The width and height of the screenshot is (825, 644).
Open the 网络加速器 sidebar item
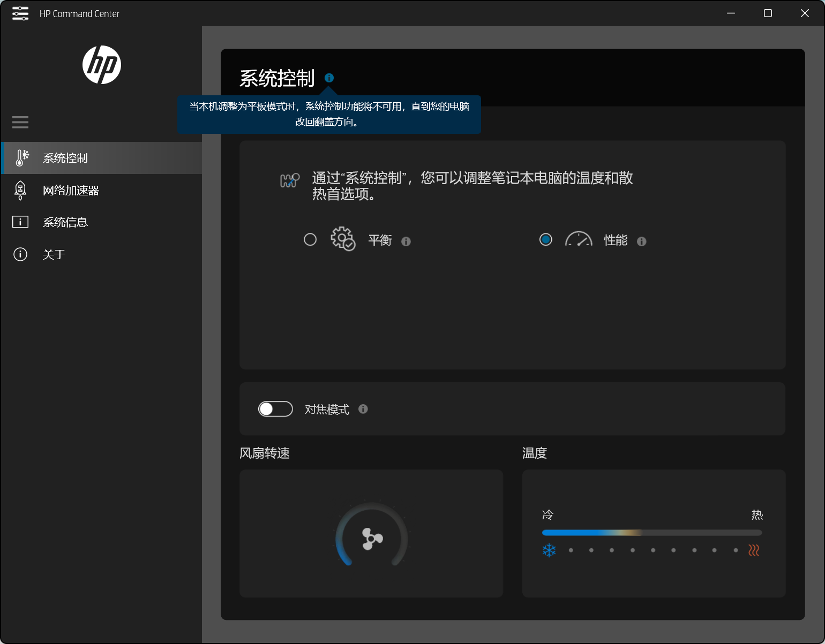pyautogui.click(x=102, y=190)
